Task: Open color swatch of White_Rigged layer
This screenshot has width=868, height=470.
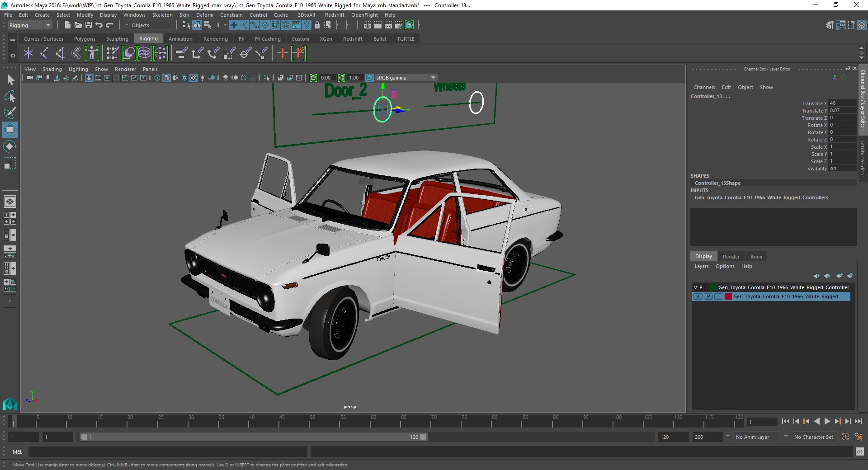Action: pyautogui.click(x=728, y=296)
